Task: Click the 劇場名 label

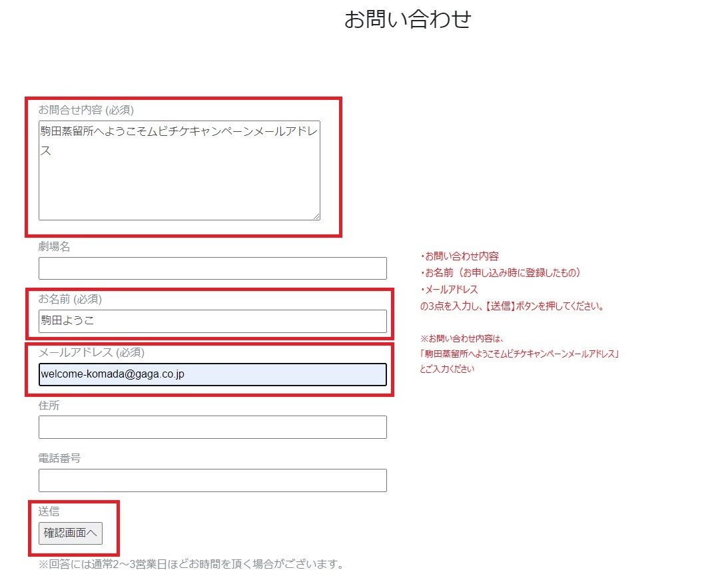Action: pyautogui.click(x=54, y=246)
